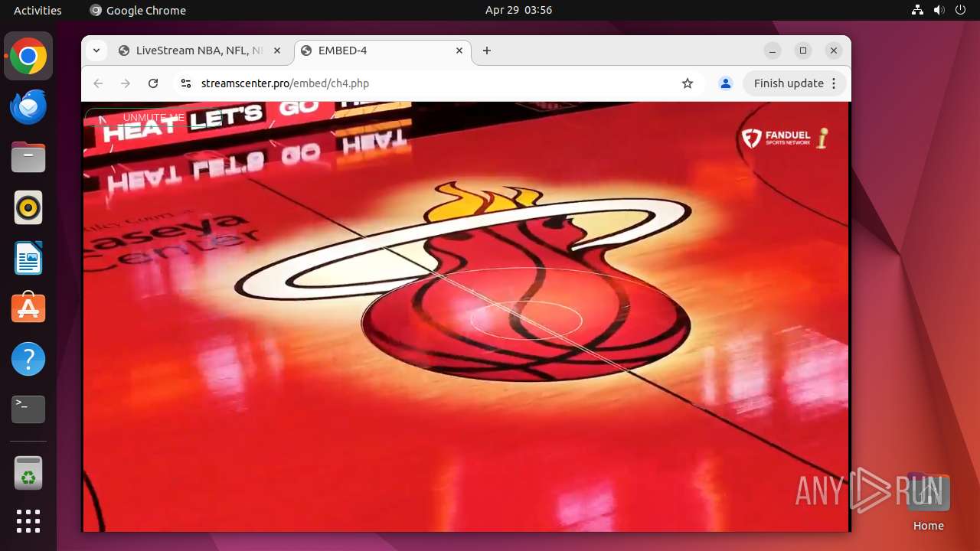This screenshot has height=551, width=980.
Task: Open the Trash in the dock
Action: 28,473
